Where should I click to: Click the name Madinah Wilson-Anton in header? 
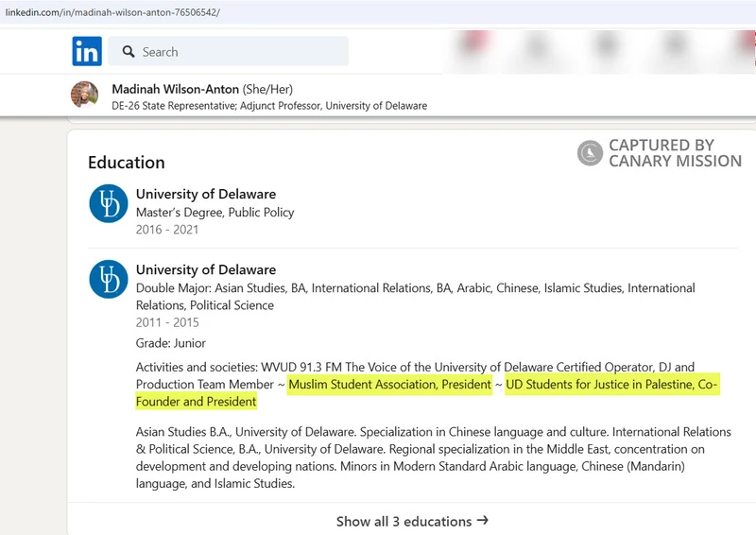[176, 89]
